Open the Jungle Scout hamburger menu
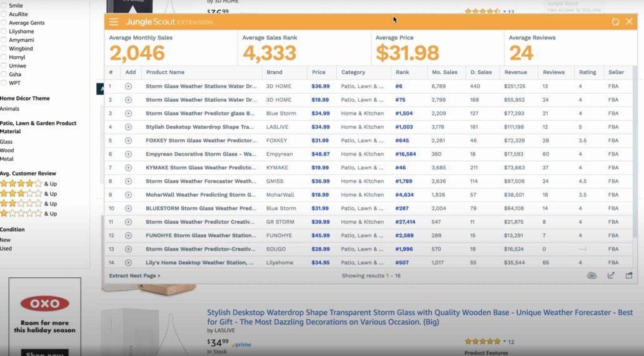Screen dimensions: 644x356 point(113,22)
